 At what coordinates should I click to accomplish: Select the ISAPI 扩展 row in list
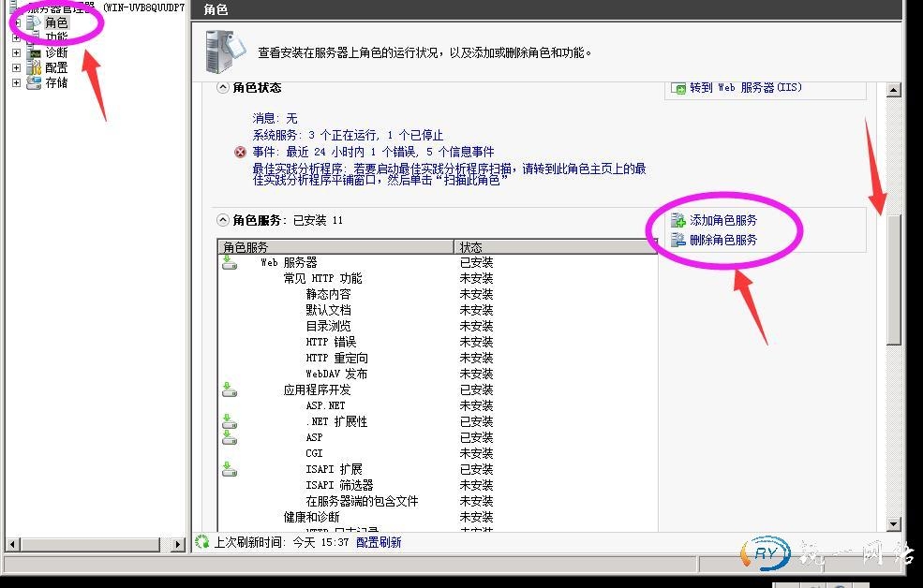(334, 469)
